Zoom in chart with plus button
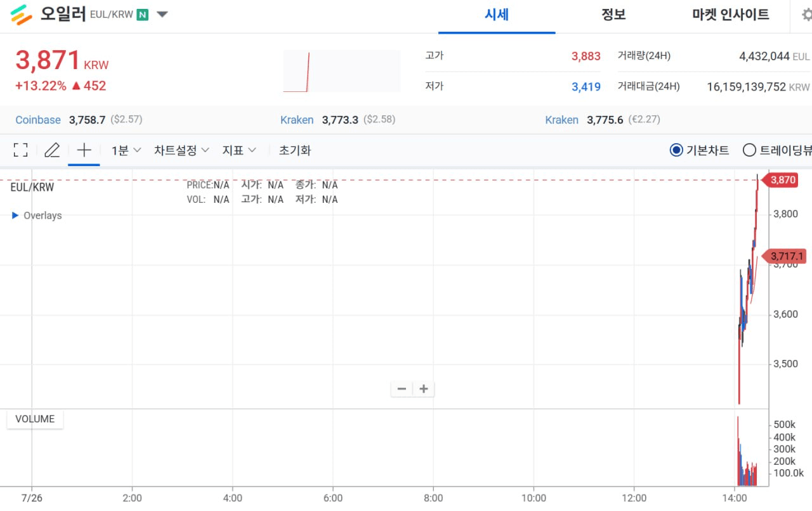Screen dimensions: 812x511 [x=424, y=389]
